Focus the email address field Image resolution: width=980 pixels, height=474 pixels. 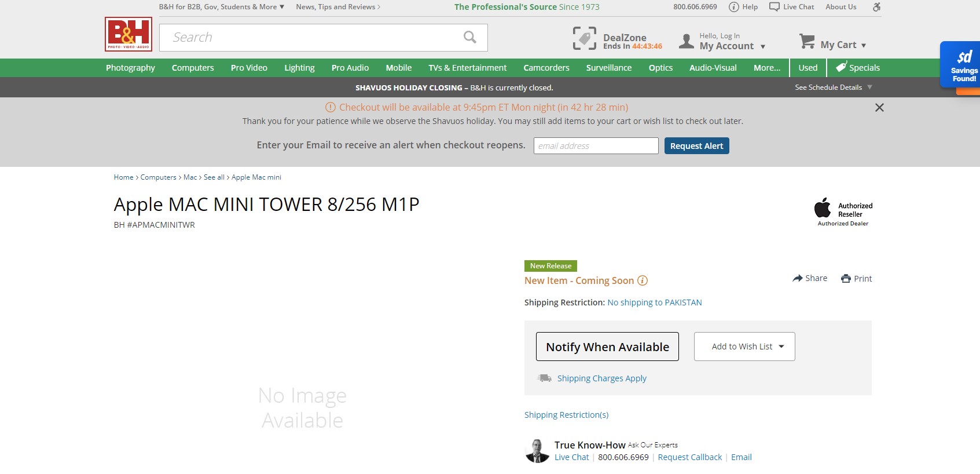pos(596,146)
